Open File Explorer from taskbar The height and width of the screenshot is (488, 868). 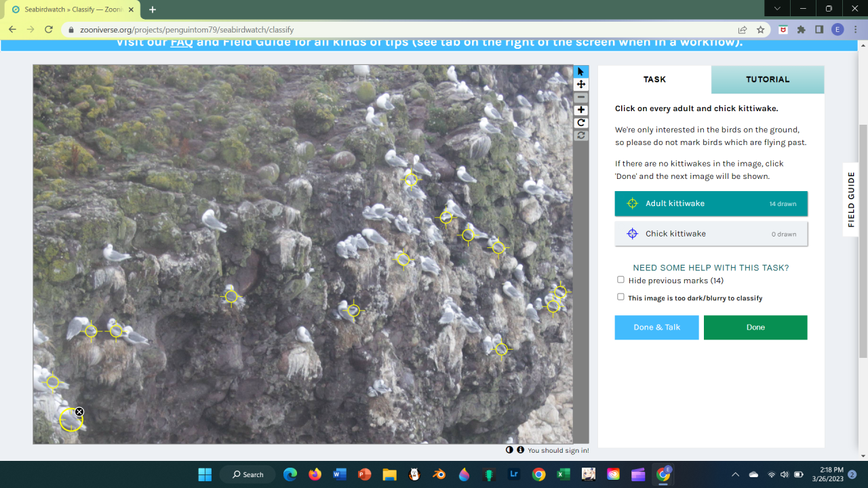pyautogui.click(x=389, y=474)
